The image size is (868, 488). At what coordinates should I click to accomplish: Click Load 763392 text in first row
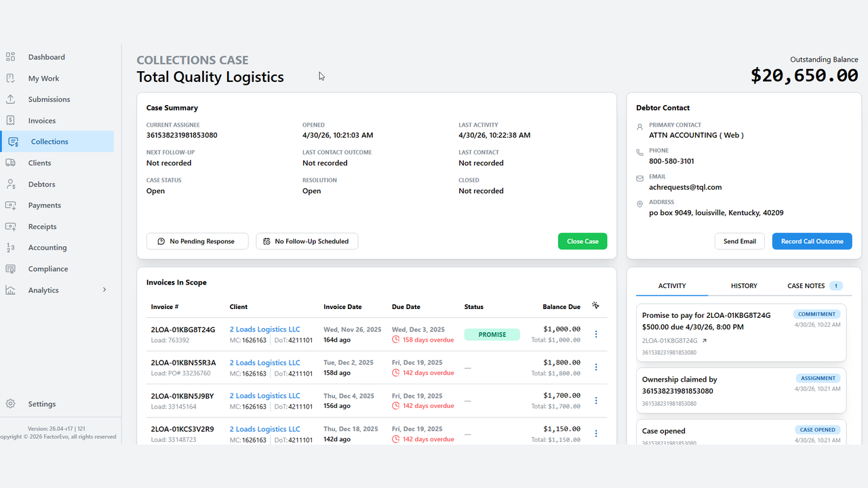click(x=170, y=340)
